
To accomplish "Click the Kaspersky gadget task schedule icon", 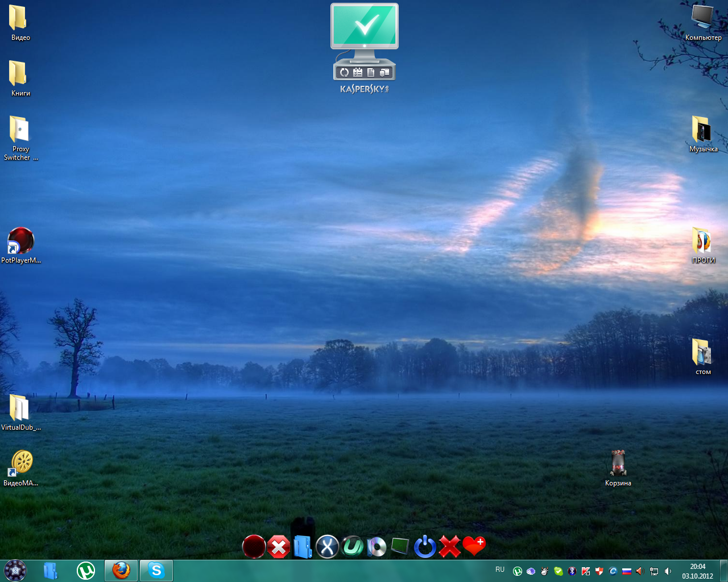I will point(358,72).
